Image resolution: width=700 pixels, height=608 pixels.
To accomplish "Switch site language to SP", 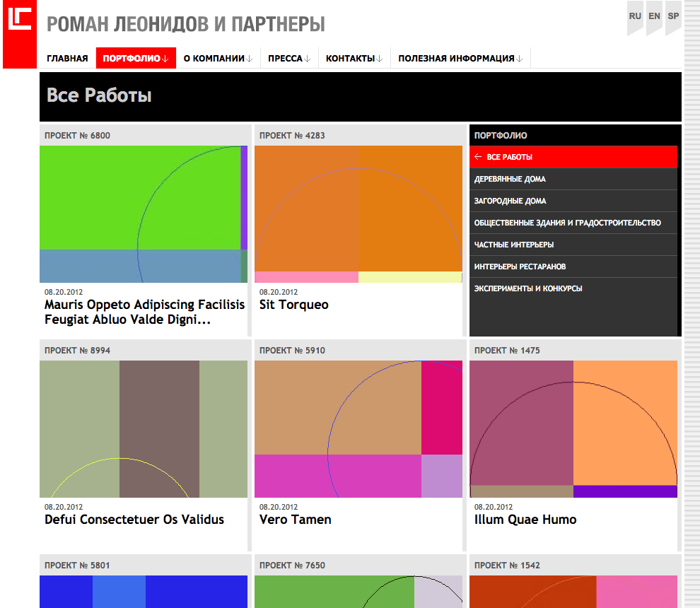I will click(673, 16).
